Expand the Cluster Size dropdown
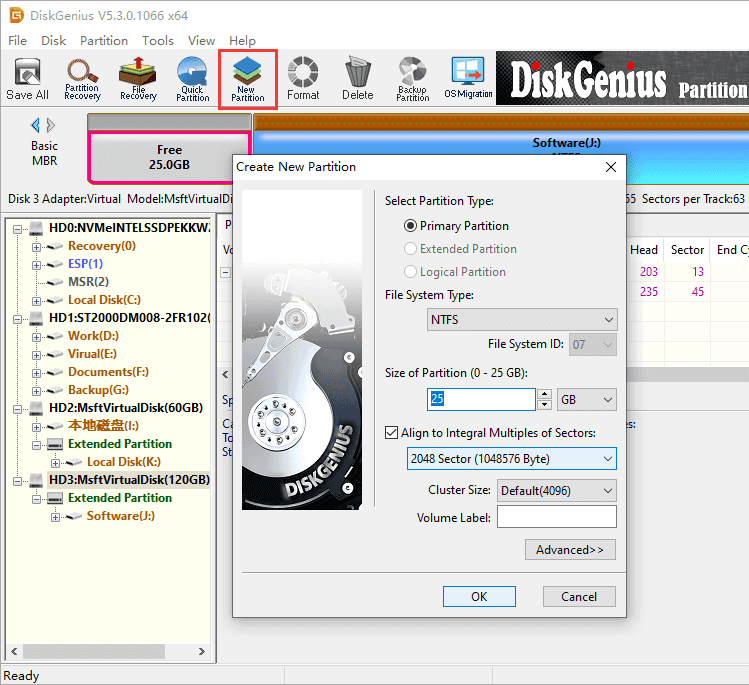Image resolution: width=749 pixels, height=685 pixels. 556,490
